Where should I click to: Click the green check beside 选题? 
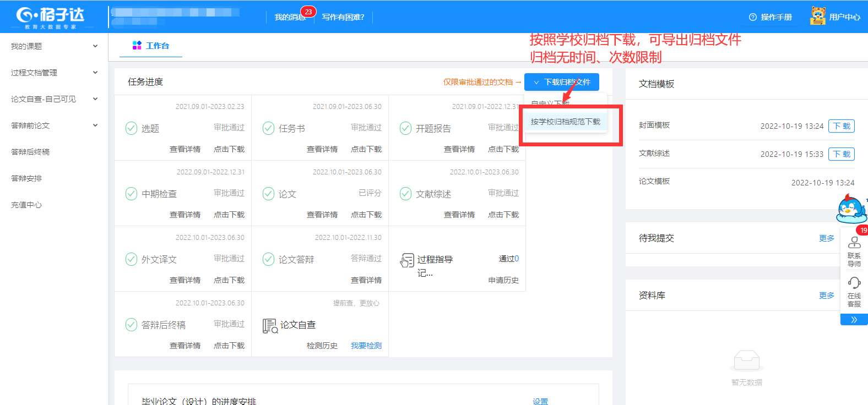point(131,128)
